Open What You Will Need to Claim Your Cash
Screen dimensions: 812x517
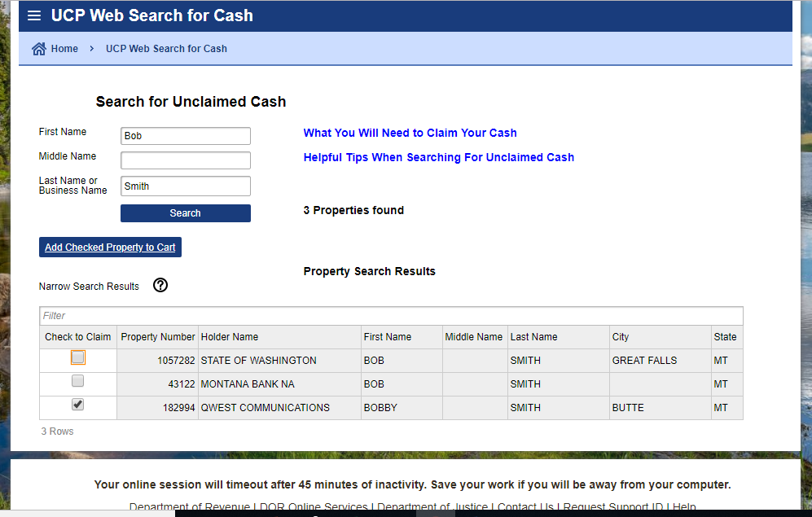[x=410, y=132]
